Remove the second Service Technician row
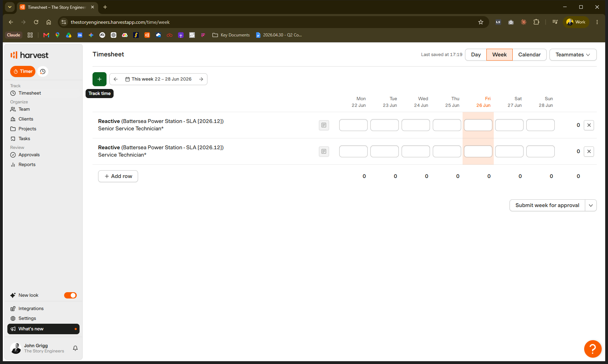Image resolution: width=608 pixels, height=364 pixels. pos(589,151)
